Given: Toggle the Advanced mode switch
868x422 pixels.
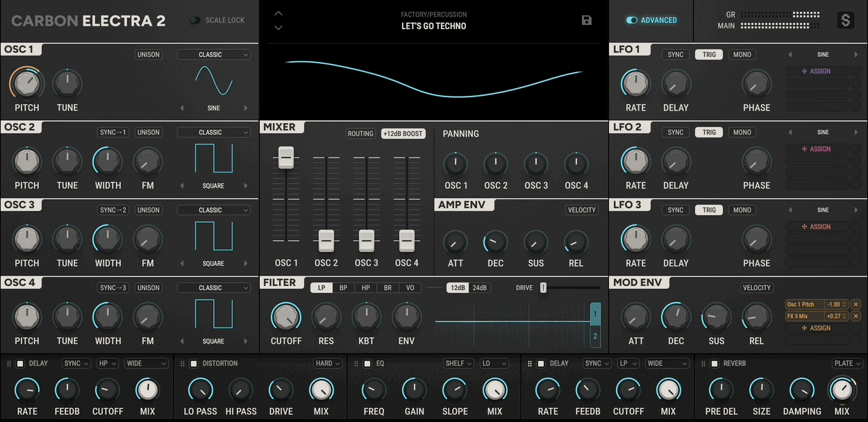Looking at the screenshot, I should point(631,20).
